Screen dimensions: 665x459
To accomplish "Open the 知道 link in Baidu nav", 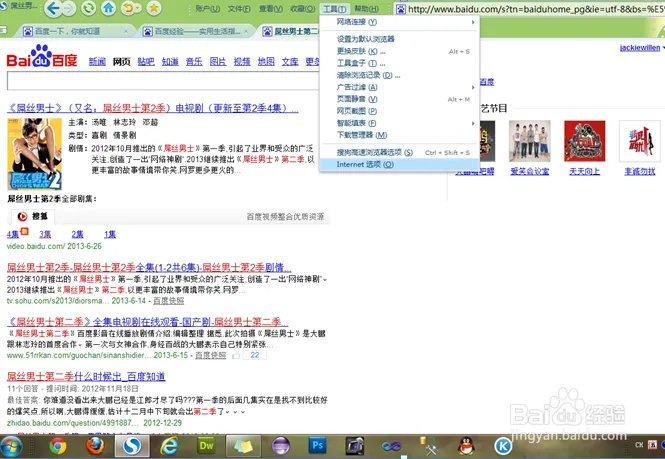I will pos(170,62).
